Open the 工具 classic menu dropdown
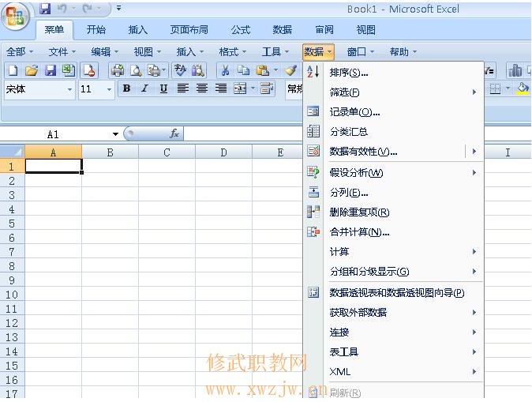The height and width of the screenshot is (402, 532). pyautogui.click(x=275, y=52)
